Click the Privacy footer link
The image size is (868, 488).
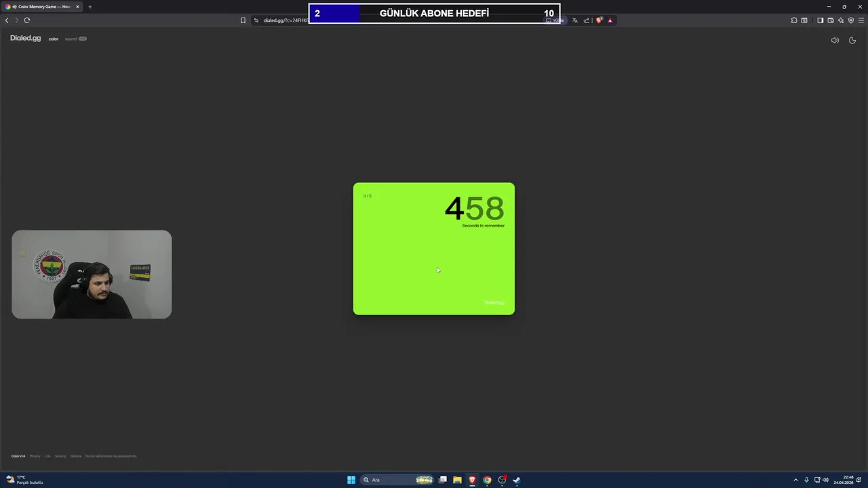pos(35,456)
